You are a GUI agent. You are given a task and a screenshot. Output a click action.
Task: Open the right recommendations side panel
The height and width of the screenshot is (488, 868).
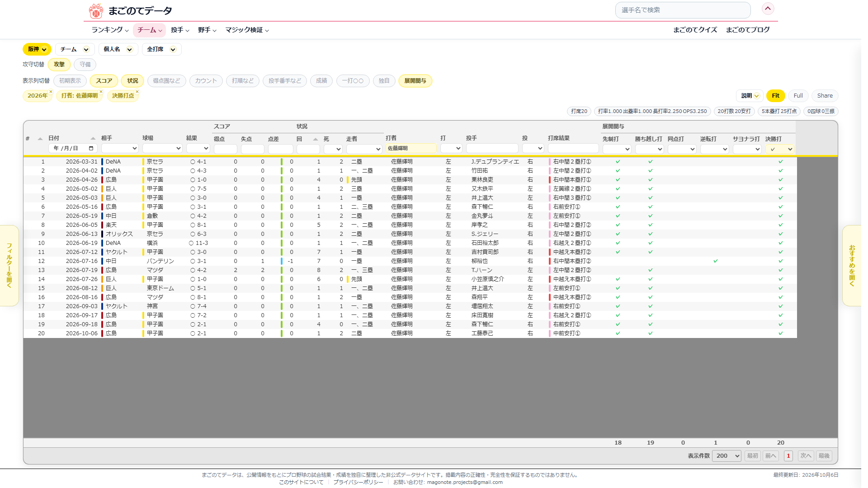(852, 266)
